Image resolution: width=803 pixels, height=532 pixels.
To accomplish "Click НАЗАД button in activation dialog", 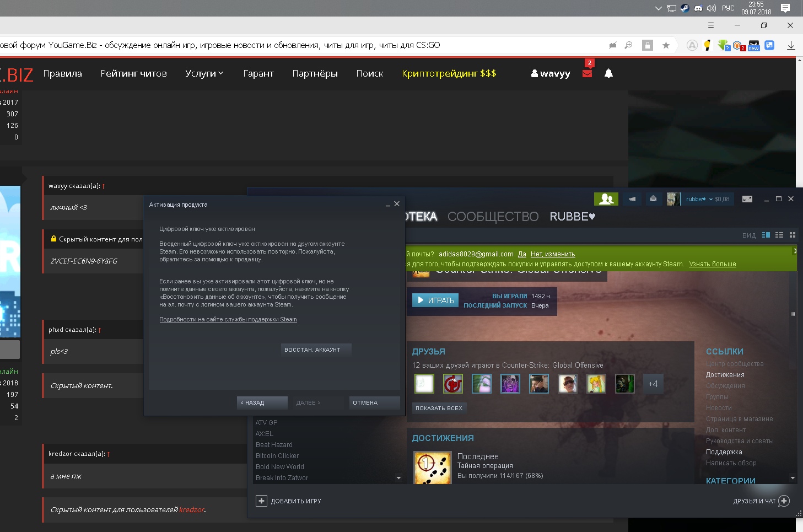I will point(262,403).
